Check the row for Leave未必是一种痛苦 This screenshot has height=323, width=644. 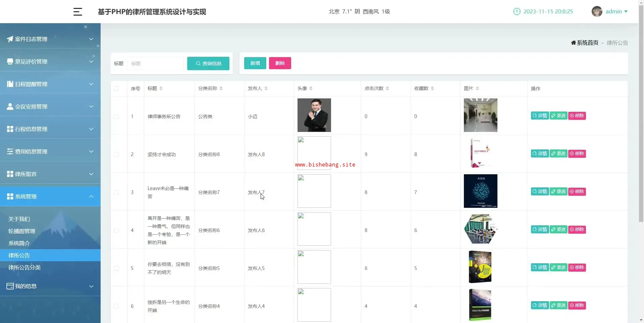point(116,192)
